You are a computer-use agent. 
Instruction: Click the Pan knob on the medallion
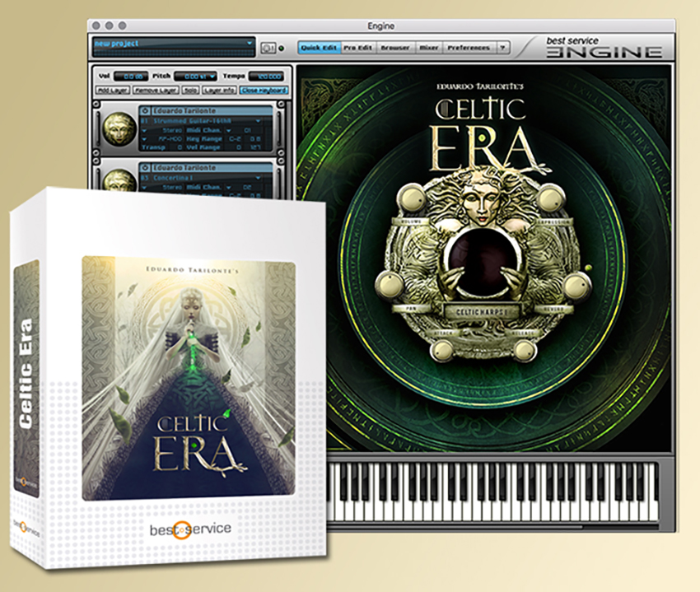390,284
